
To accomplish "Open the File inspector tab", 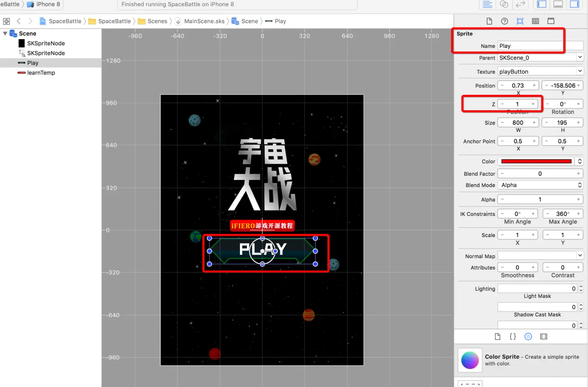I will [x=489, y=21].
